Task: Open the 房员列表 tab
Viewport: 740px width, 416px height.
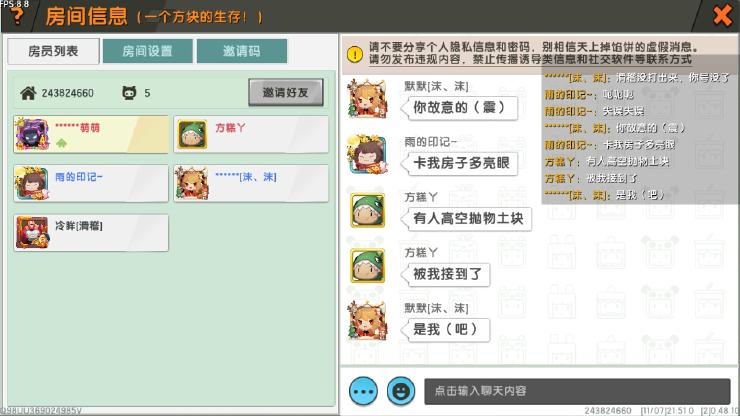Action: click(x=53, y=51)
